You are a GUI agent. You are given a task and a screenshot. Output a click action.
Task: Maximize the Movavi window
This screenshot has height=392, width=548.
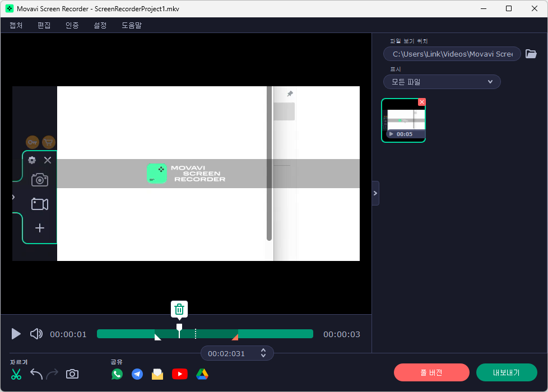point(509,8)
